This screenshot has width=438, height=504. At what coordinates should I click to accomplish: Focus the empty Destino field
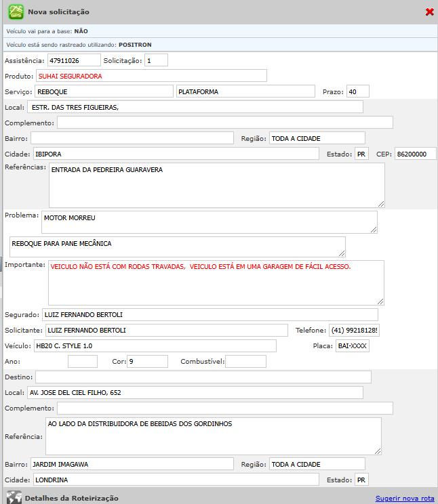pyautogui.click(x=203, y=377)
